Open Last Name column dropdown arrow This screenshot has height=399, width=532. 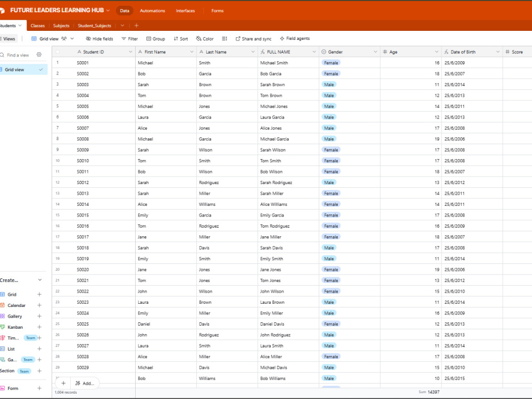(253, 52)
